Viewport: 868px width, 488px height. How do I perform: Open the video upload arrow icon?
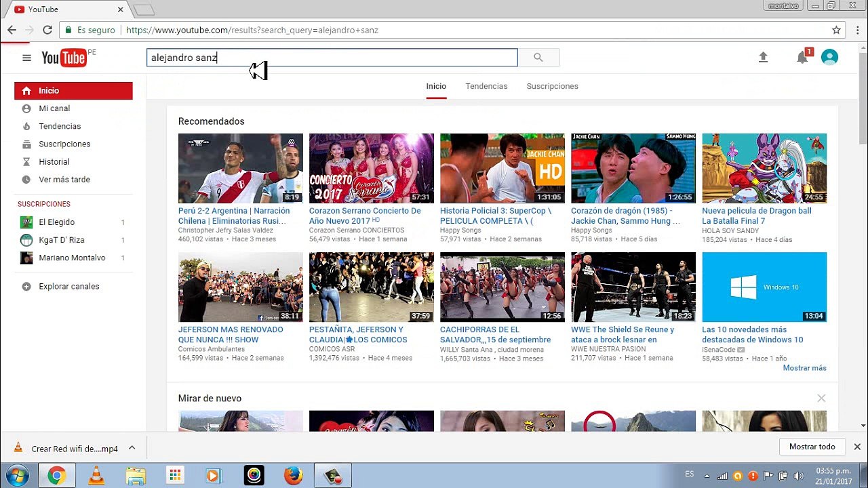(763, 58)
